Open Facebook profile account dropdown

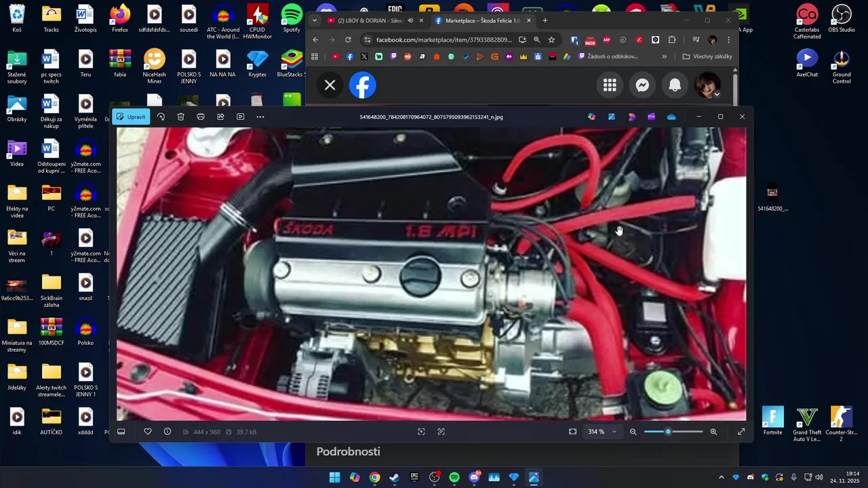pyautogui.click(x=708, y=85)
